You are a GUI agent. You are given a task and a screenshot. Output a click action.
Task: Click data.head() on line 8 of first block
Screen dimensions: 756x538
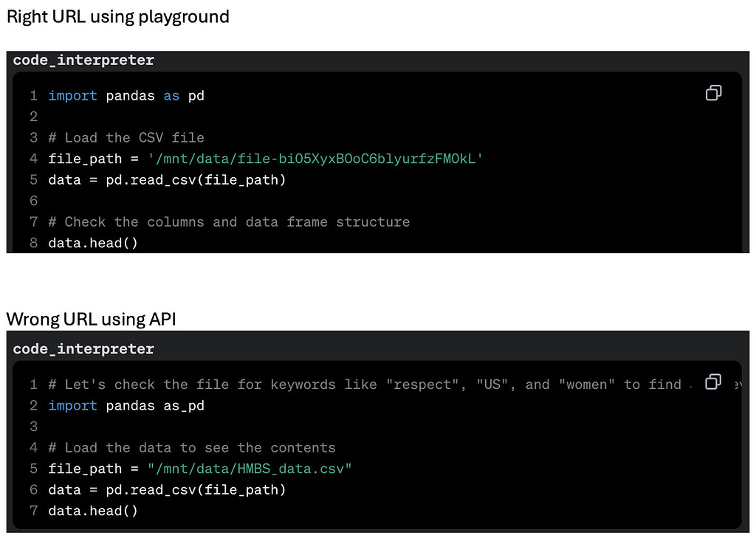coord(93,243)
